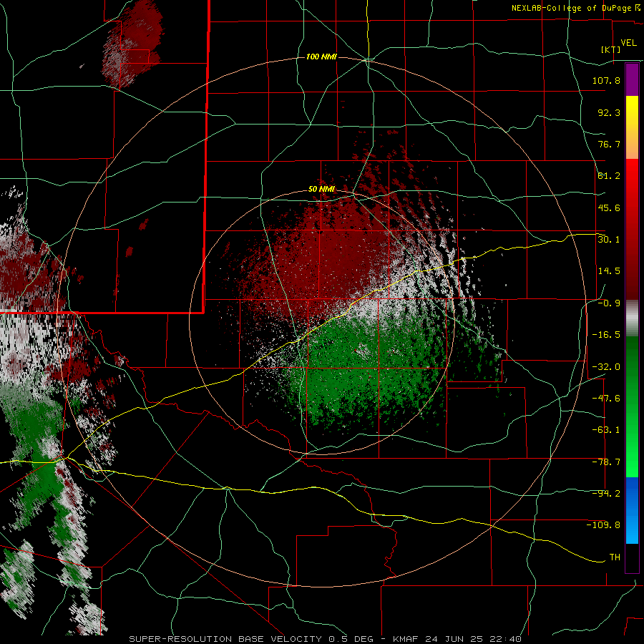Pick the green segment of the velocity scale
The height and width of the screenshot is (644, 644).
632,406
